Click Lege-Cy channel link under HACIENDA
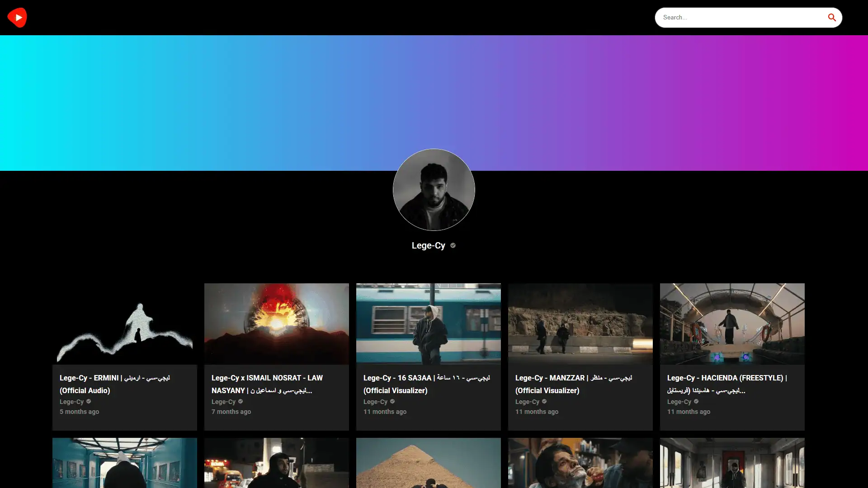This screenshot has width=868, height=488. point(679,402)
